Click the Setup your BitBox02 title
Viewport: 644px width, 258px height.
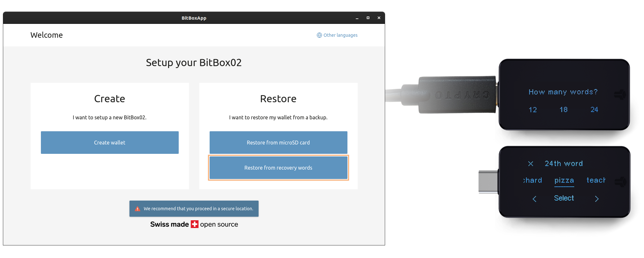click(x=194, y=63)
